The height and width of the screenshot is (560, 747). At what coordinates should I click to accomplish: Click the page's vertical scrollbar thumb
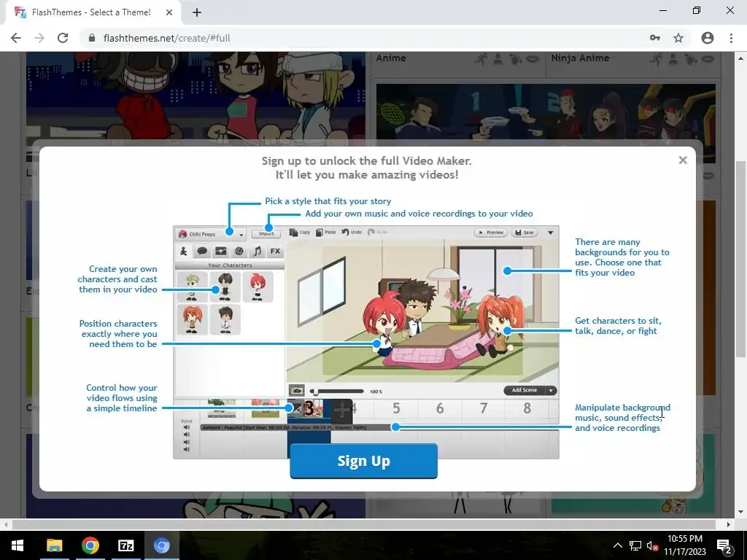pos(740,260)
